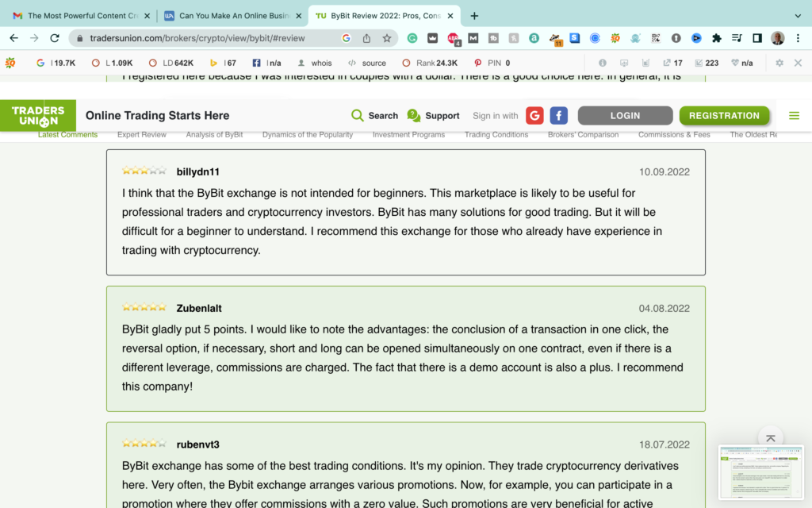Sign in with Google icon

534,116
